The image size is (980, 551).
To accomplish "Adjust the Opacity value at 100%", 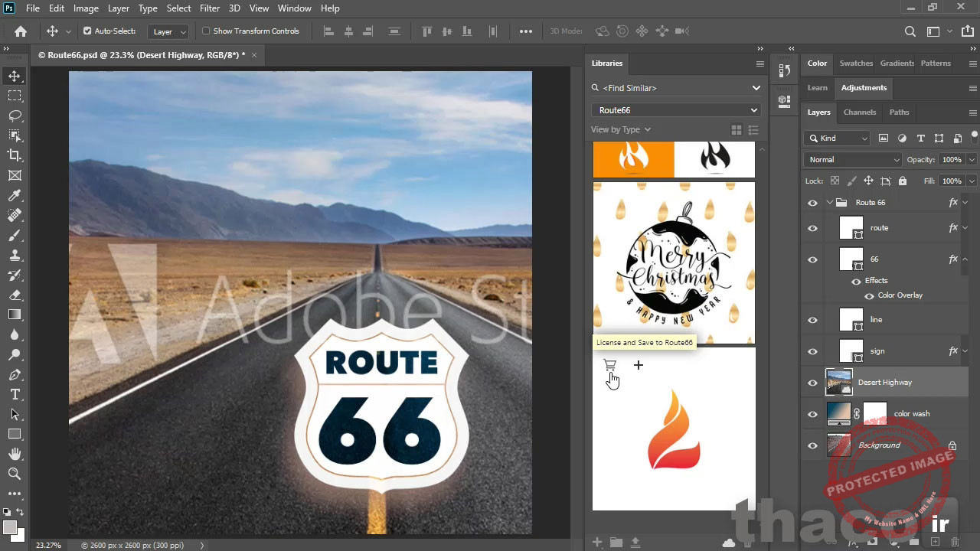I will point(952,159).
